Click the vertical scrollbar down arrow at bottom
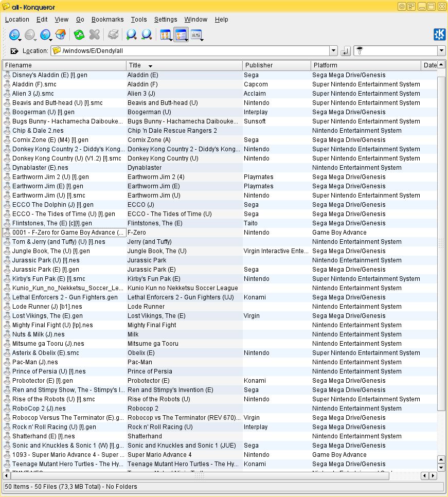448x497 pixels. click(x=441, y=468)
